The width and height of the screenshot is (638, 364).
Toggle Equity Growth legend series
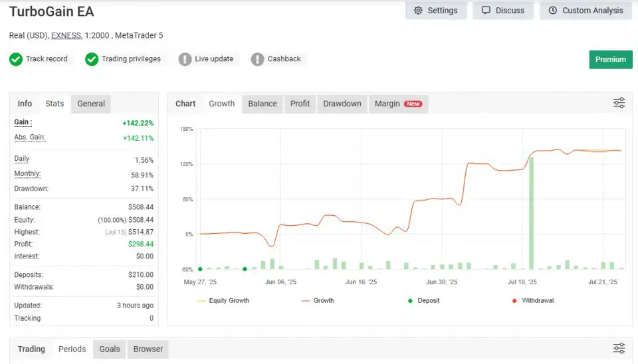[x=223, y=300]
